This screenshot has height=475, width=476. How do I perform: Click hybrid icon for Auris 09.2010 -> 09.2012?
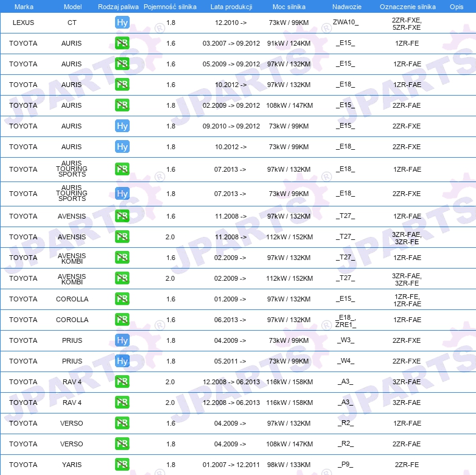pos(122,126)
